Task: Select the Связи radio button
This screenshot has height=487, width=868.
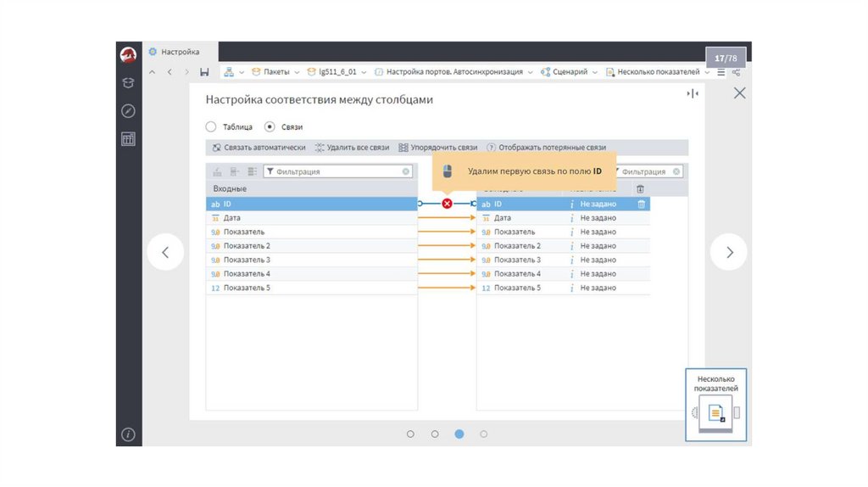Action: 270,126
